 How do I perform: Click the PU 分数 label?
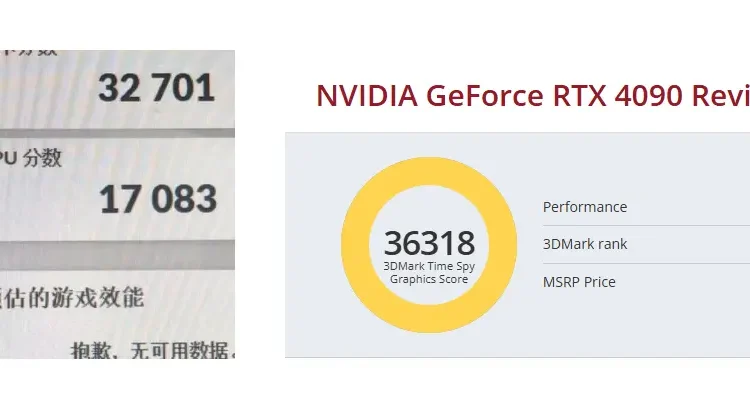31,158
